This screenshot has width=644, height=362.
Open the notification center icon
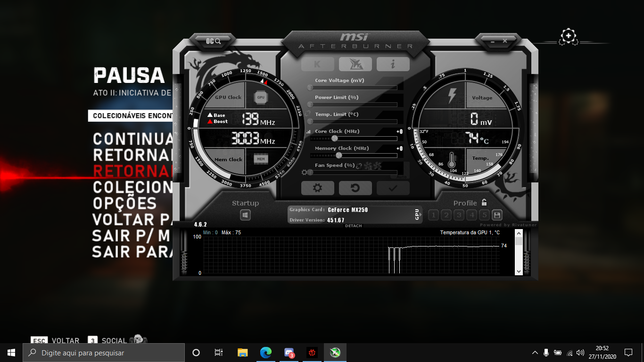[x=628, y=353]
